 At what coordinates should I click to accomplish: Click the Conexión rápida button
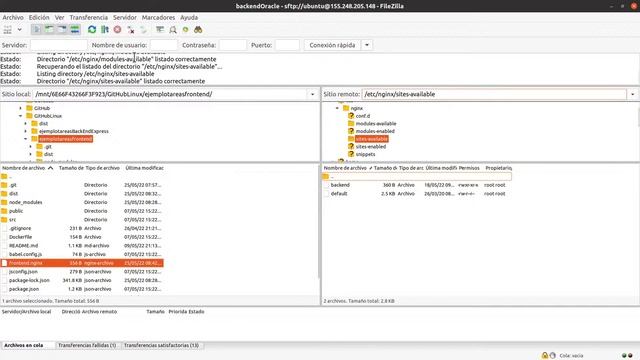pyautogui.click(x=332, y=45)
